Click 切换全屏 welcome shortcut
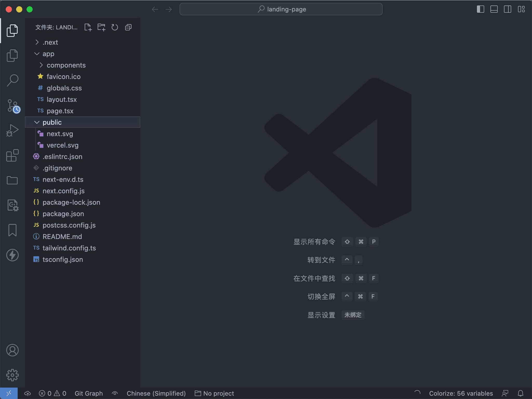Image resolution: width=532 pixels, height=399 pixels. click(x=321, y=297)
